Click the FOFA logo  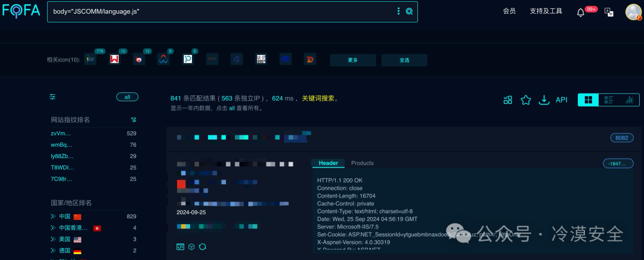21,11
